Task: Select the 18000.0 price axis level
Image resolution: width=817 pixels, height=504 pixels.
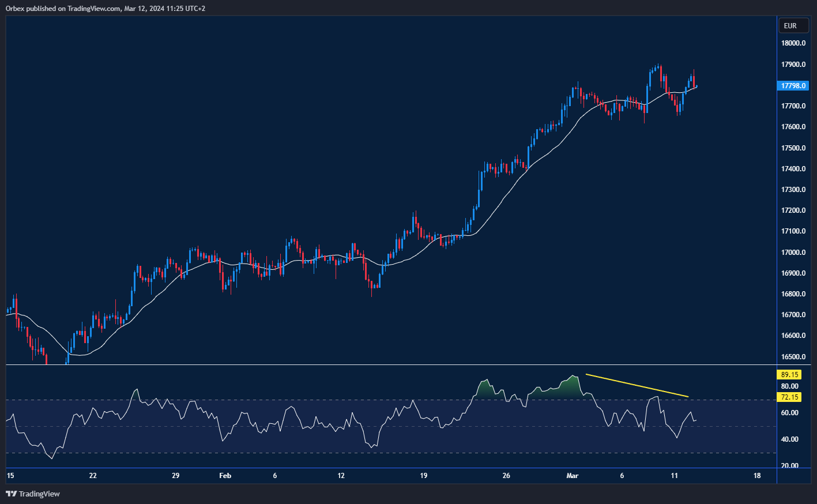Action: (x=793, y=43)
